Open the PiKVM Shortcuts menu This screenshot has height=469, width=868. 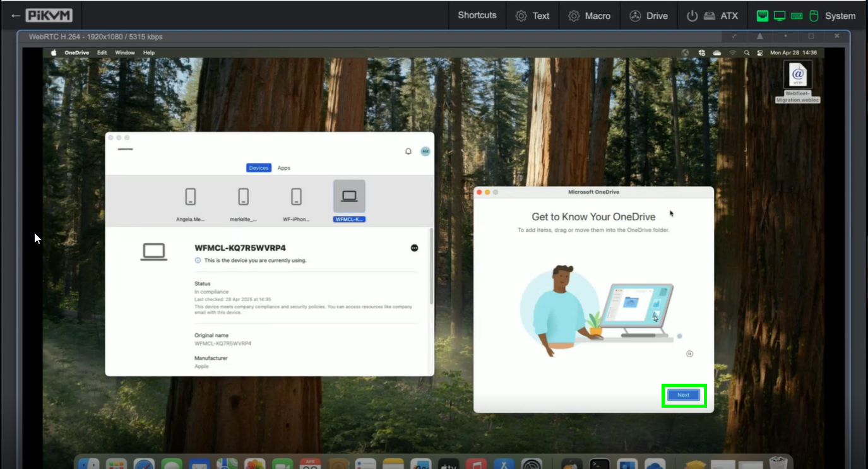[x=477, y=15]
